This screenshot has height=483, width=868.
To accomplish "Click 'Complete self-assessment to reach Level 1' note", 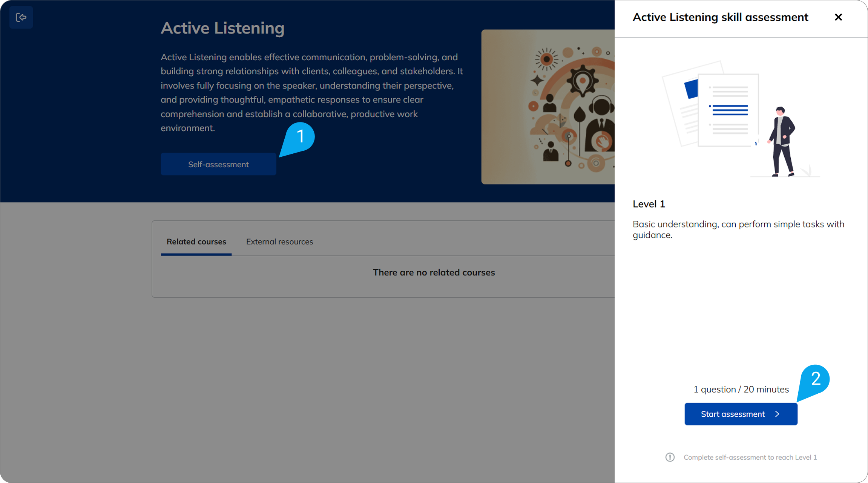I will 750,457.
